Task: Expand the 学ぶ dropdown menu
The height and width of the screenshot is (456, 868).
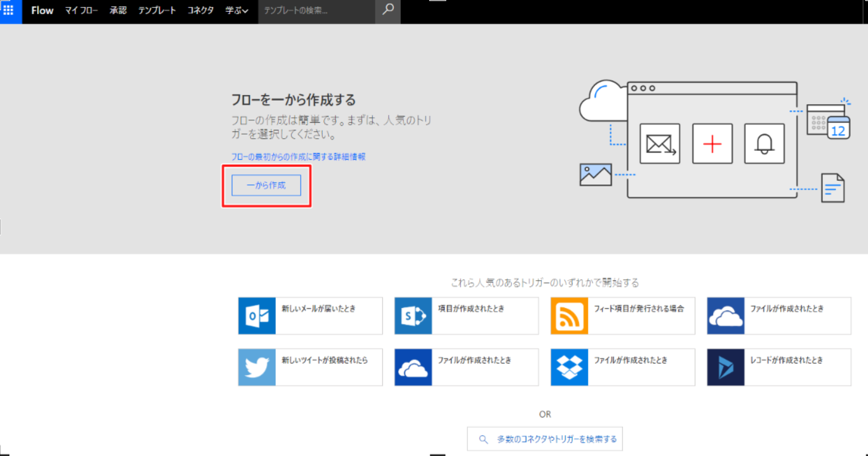Action: point(237,10)
